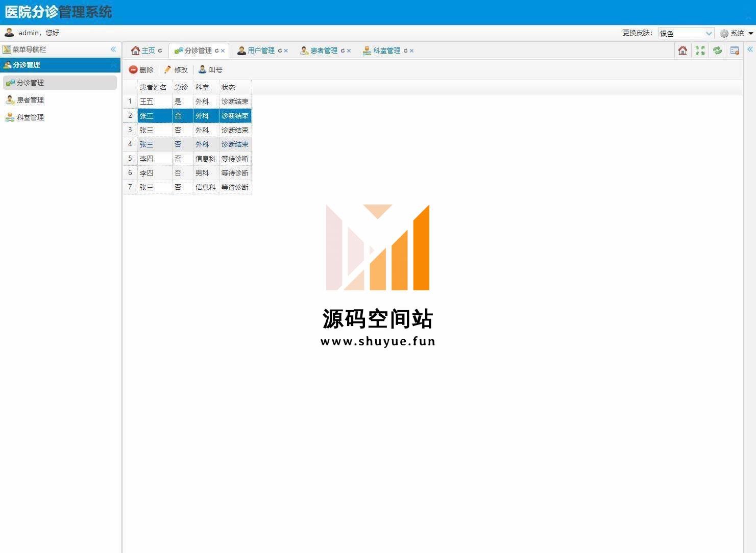Viewport: 756px width, 553px height.
Task: Select the 张三 name cell in row 7
Action: [155, 187]
